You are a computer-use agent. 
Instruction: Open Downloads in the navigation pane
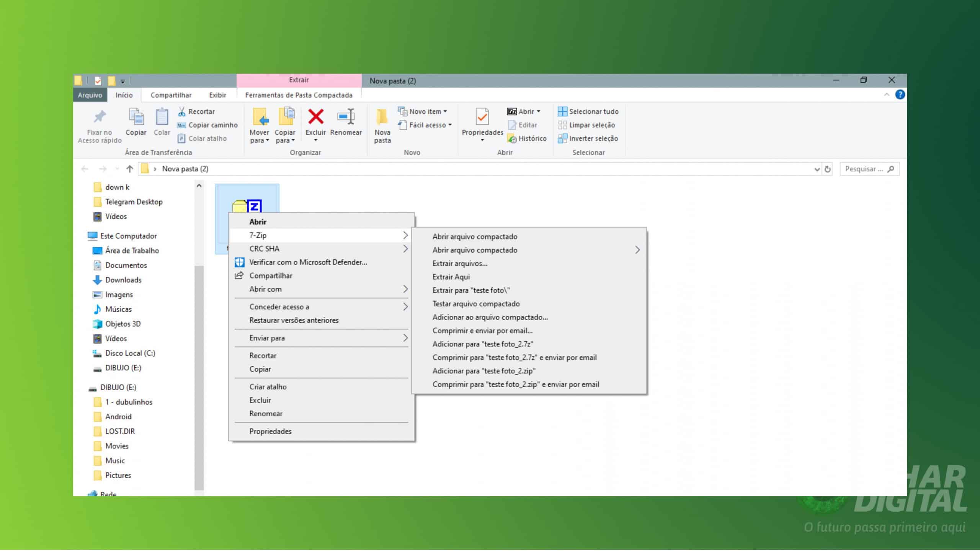pos(123,280)
